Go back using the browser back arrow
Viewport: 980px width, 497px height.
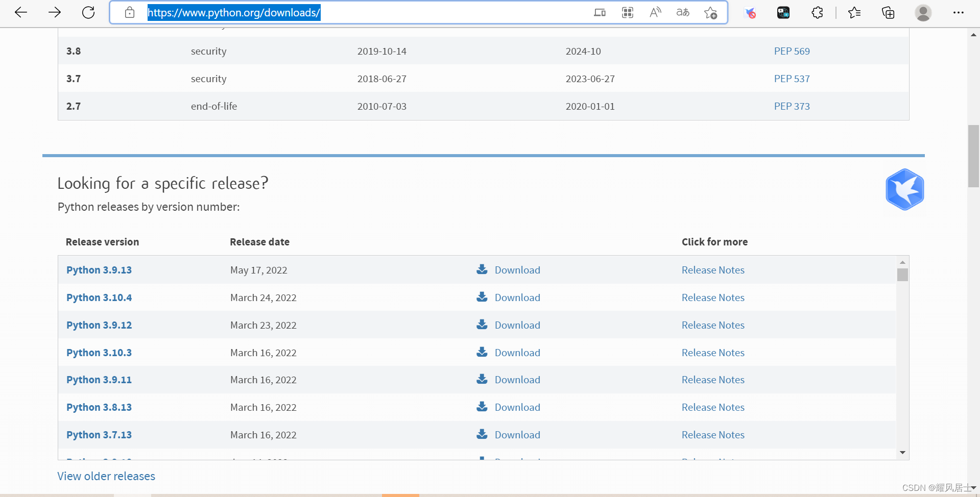pos(21,13)
